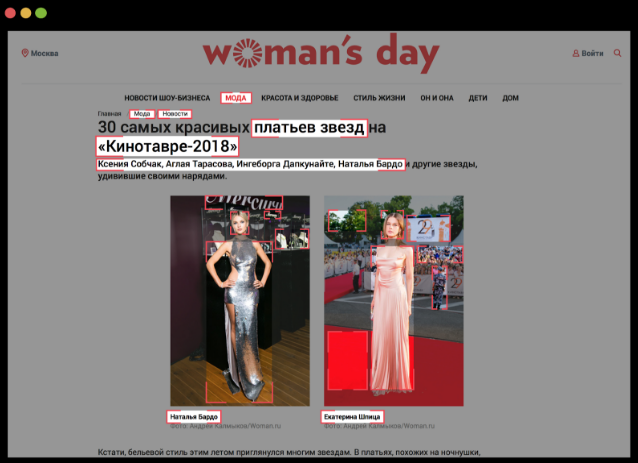Open the ДЕТИ navigation item

click(x=478, y=98)
